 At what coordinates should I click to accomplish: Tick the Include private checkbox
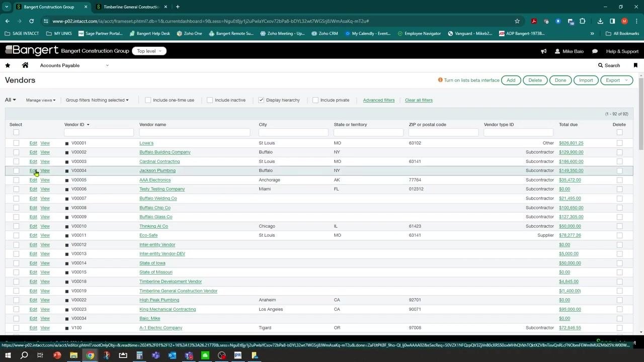(x=315, y=100)
